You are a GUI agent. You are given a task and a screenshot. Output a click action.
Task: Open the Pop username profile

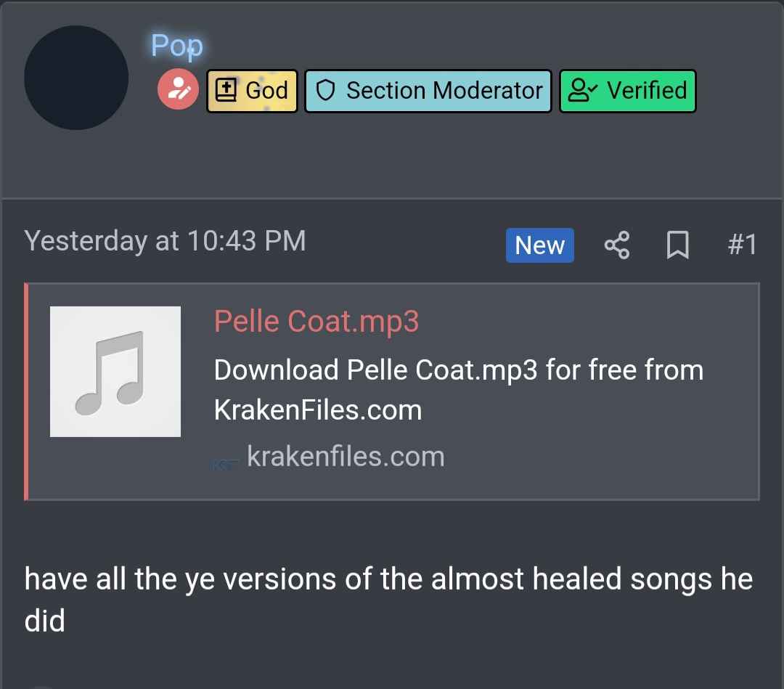(176, 46)
